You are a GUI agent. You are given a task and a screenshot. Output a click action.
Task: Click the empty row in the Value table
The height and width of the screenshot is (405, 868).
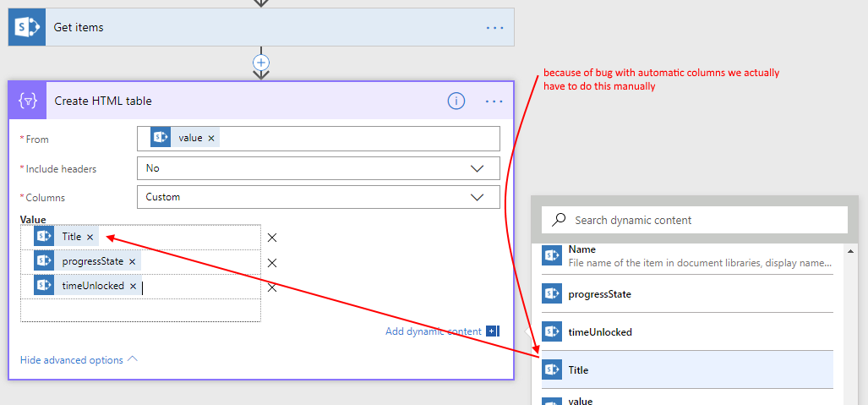pos(140,310)
